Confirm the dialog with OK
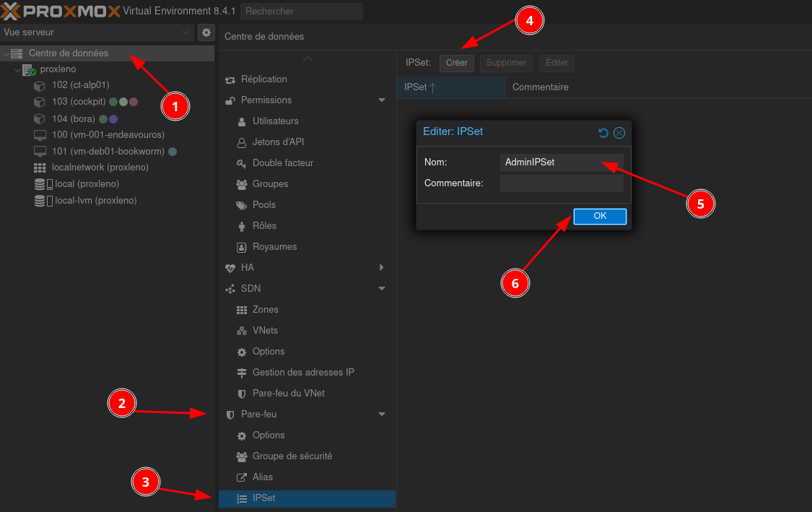This screenshot has height=512, width=812. (x=600, y=216)
